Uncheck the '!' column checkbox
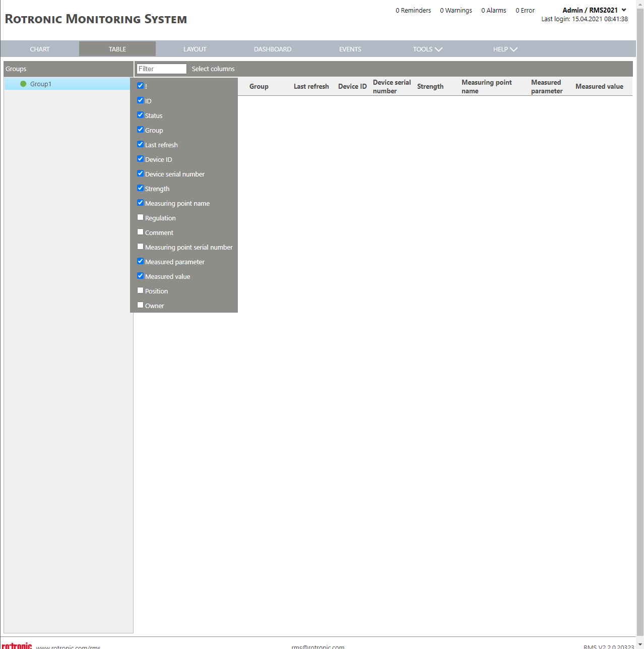The width and height of the screenshot is (644, 649). [x=141, y=86]
